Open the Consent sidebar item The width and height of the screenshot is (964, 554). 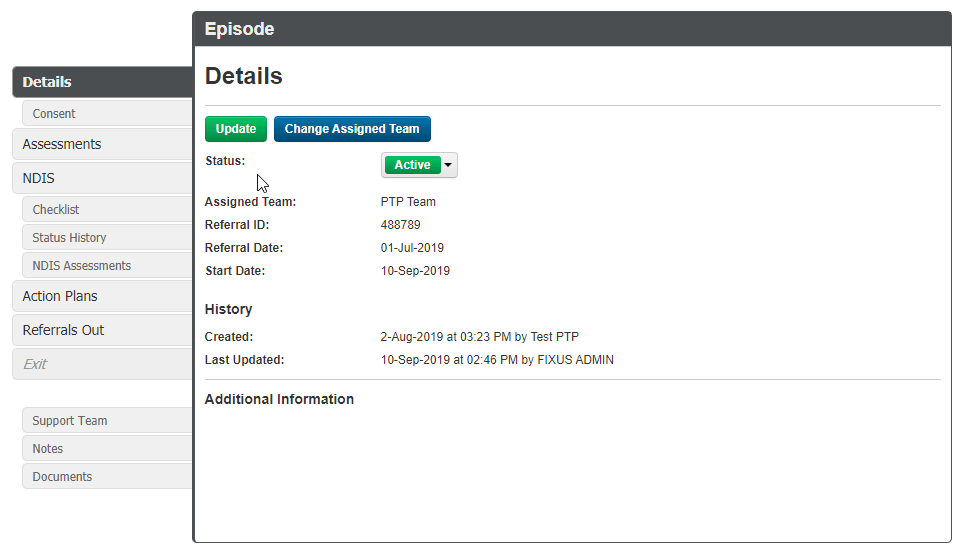coord(108,113)
